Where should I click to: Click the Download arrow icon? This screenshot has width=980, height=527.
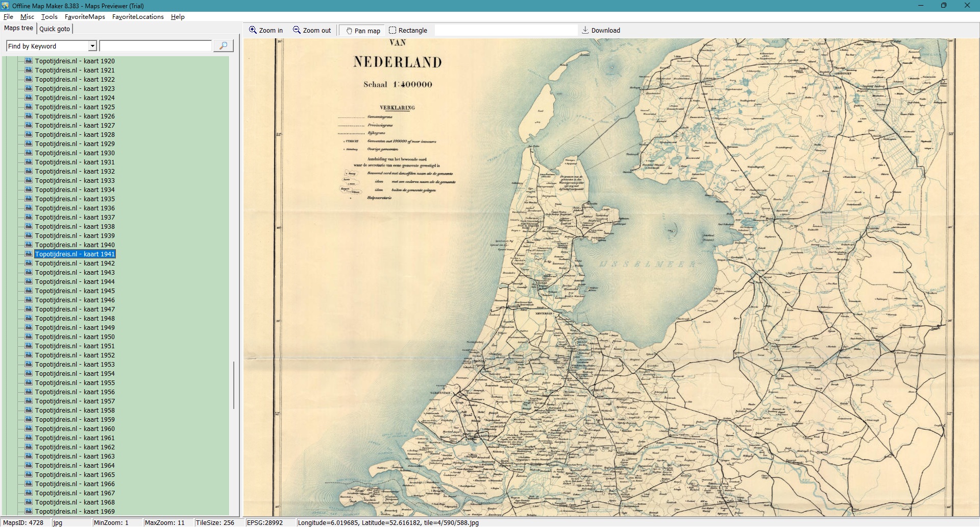pyautogui.click(x=585, y=30)
